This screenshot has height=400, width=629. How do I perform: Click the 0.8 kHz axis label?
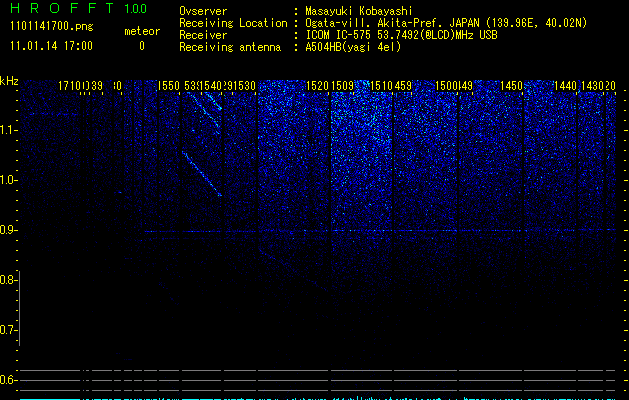coord(8,280)
